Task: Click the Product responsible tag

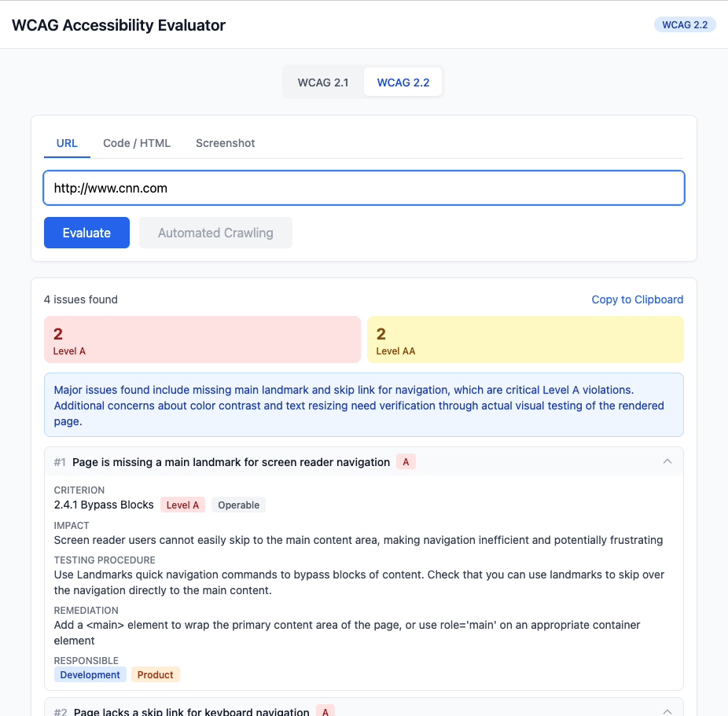Action: click(x=156, y=674)
